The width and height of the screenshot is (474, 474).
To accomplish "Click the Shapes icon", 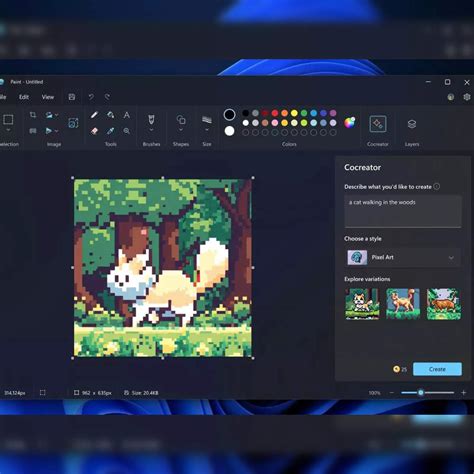I will pyautogui.click(x=181, y=119).
